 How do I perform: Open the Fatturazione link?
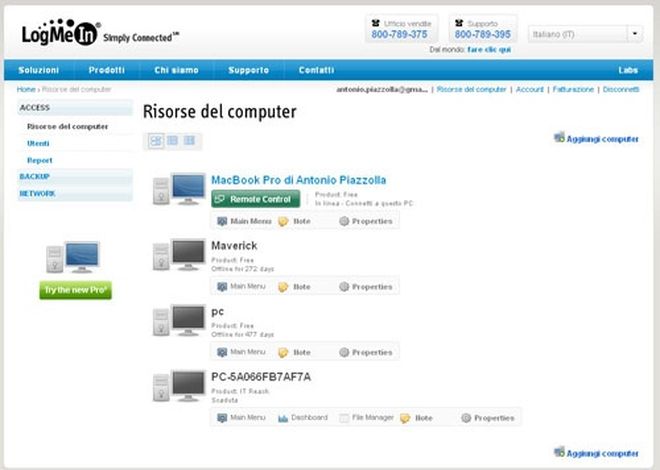pos(573,89)
